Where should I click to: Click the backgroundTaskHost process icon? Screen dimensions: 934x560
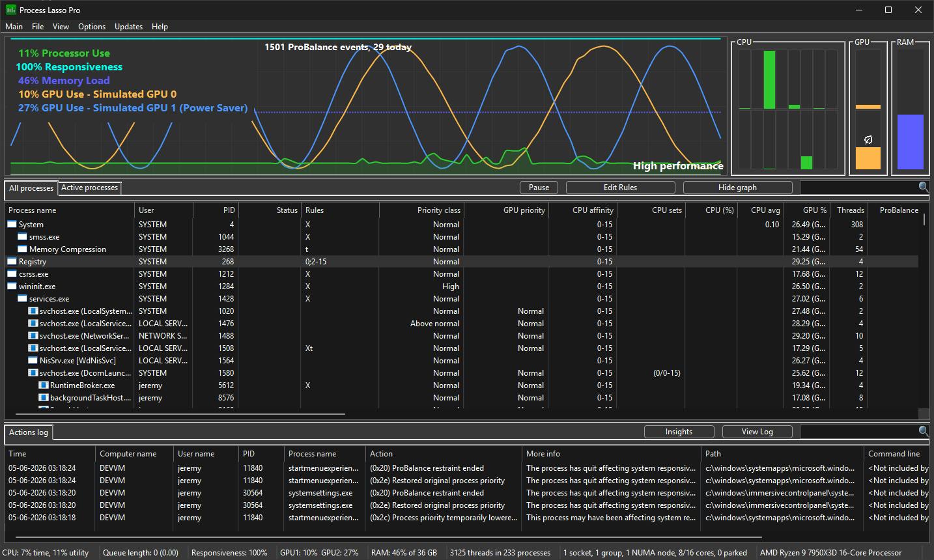pyautogui.click(x=43, y=398)
